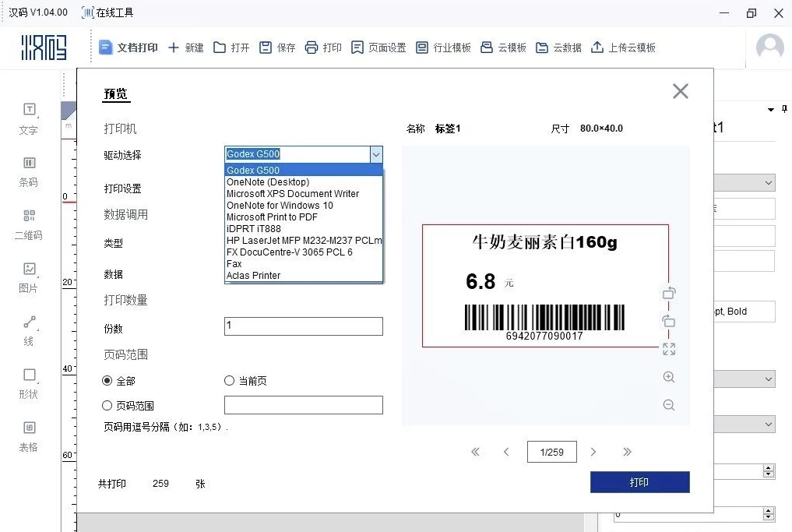The height and width of the screenshot is (532, 792).
Task: Choose iDPRT iT888 from printer list
Action: (x=254, y=229)
